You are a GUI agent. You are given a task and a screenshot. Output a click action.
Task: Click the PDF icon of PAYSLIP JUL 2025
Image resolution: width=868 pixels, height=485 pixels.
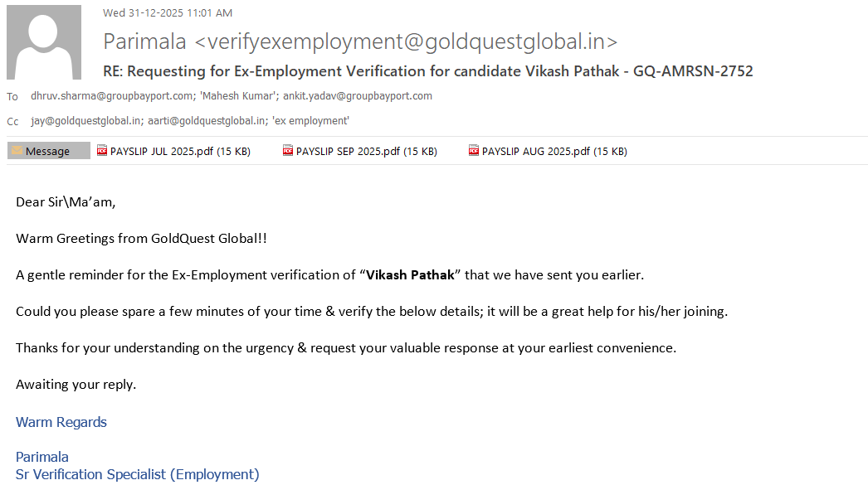click(103, 151)
